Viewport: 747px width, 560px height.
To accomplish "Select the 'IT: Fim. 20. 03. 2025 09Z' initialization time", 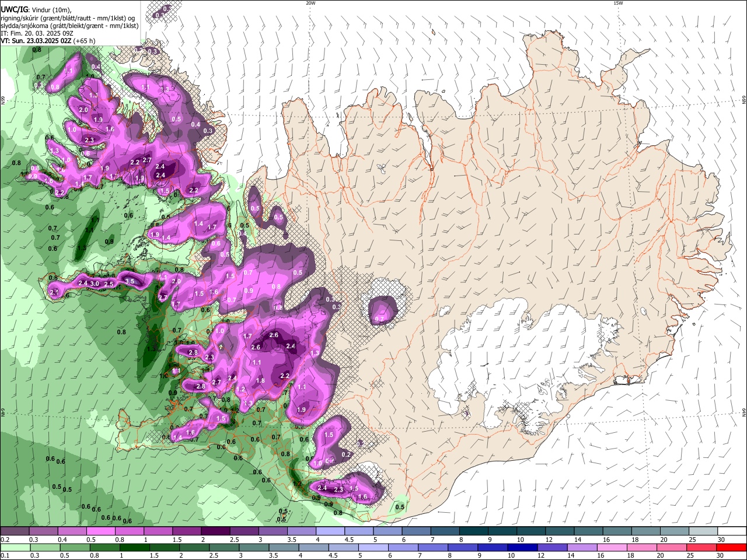I will pos(37,33).
